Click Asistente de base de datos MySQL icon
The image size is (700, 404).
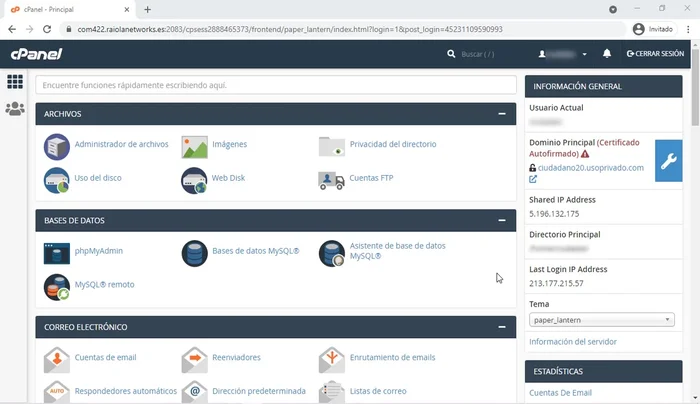click(332, 253)
